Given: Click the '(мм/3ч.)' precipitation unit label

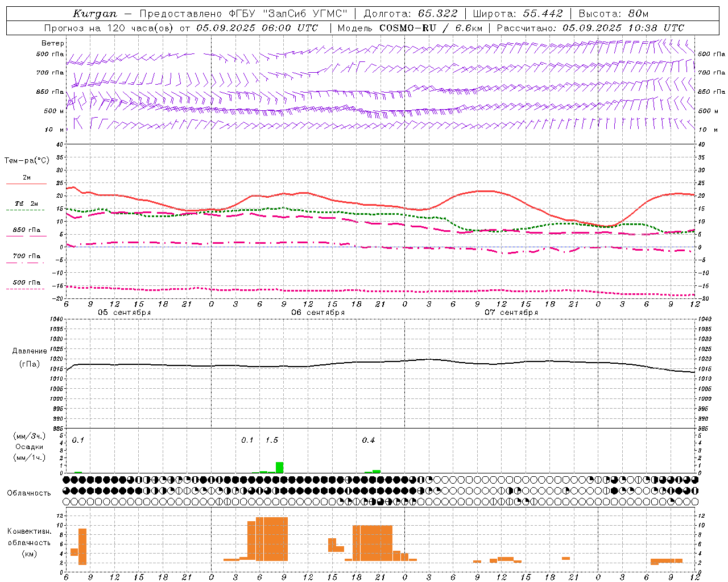Looking at the screenshot, I should (x=30, y=436).
